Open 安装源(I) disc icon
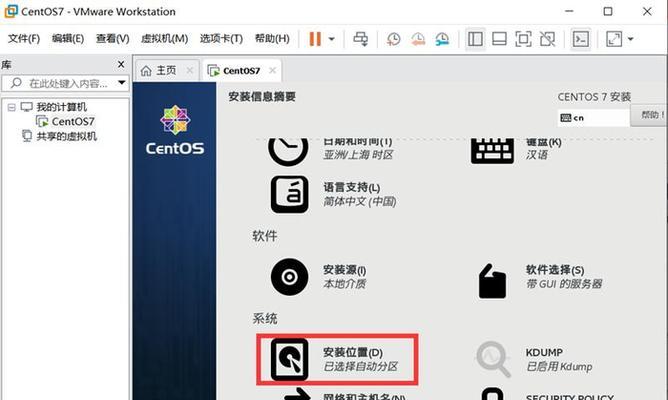The width and height of the screenshot is (668, 400). coord(290,277)
